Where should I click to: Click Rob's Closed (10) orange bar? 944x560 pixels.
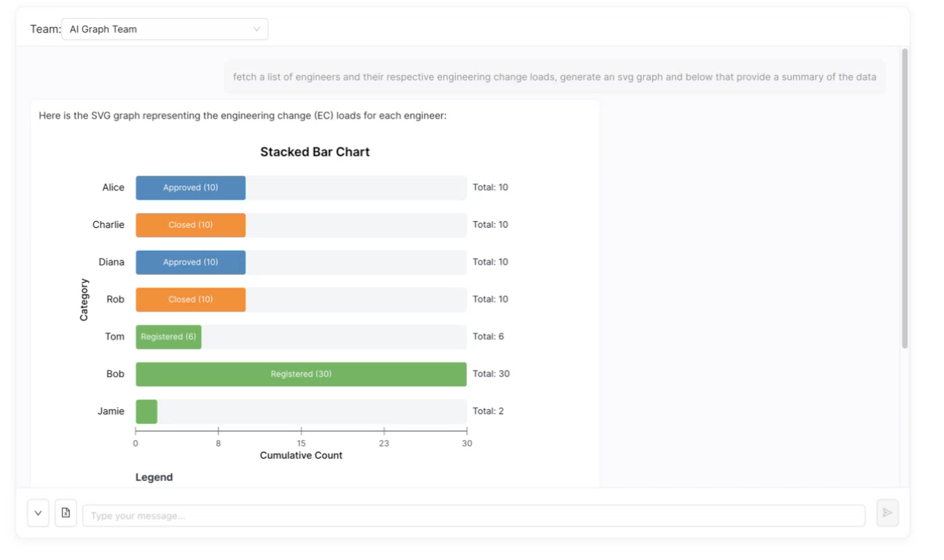[x=191, y=300]
